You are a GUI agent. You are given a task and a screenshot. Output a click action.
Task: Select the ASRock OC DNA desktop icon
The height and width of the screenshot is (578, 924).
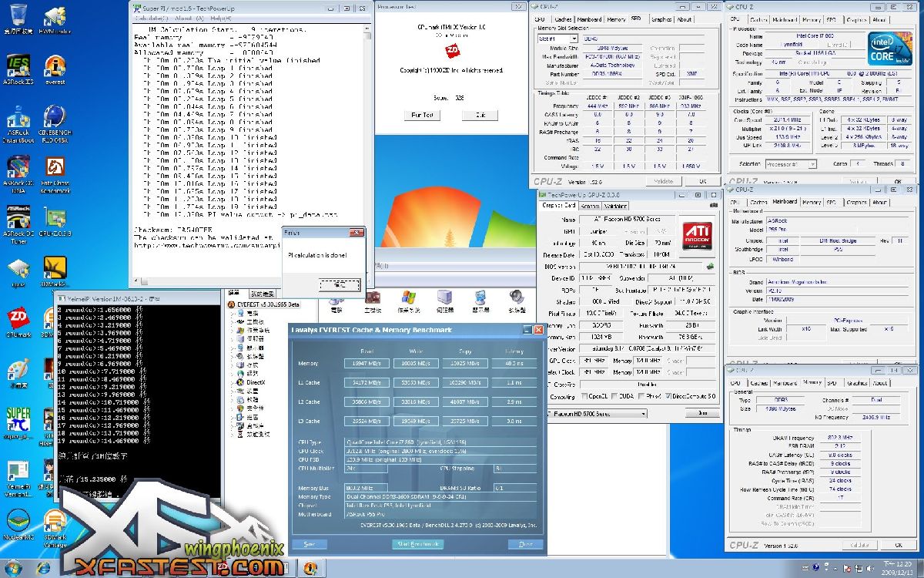[17, 176]
